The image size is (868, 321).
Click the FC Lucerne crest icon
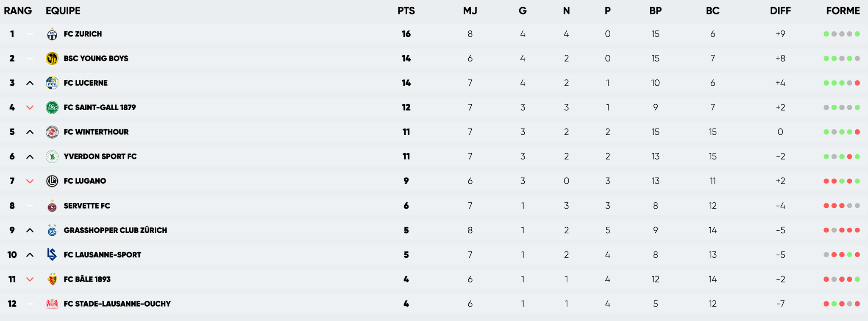click(52, 83)
